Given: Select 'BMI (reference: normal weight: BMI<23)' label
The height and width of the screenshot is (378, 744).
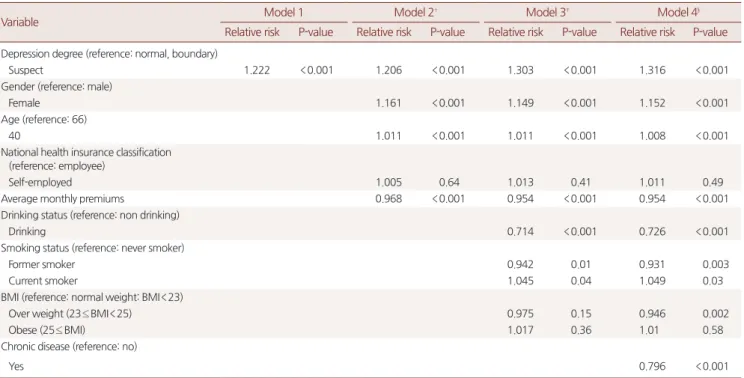Looking at the screenshot, I should point(92,297).
